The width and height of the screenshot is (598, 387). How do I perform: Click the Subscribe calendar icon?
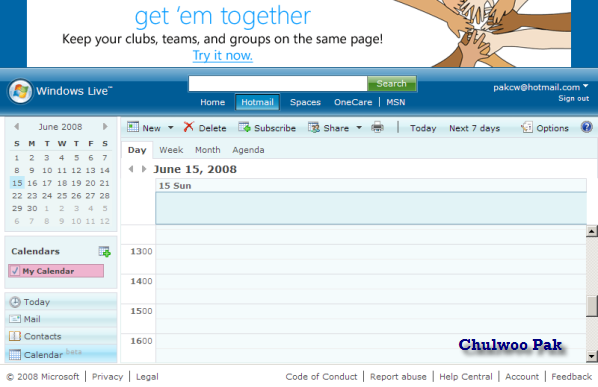(244, 127)
